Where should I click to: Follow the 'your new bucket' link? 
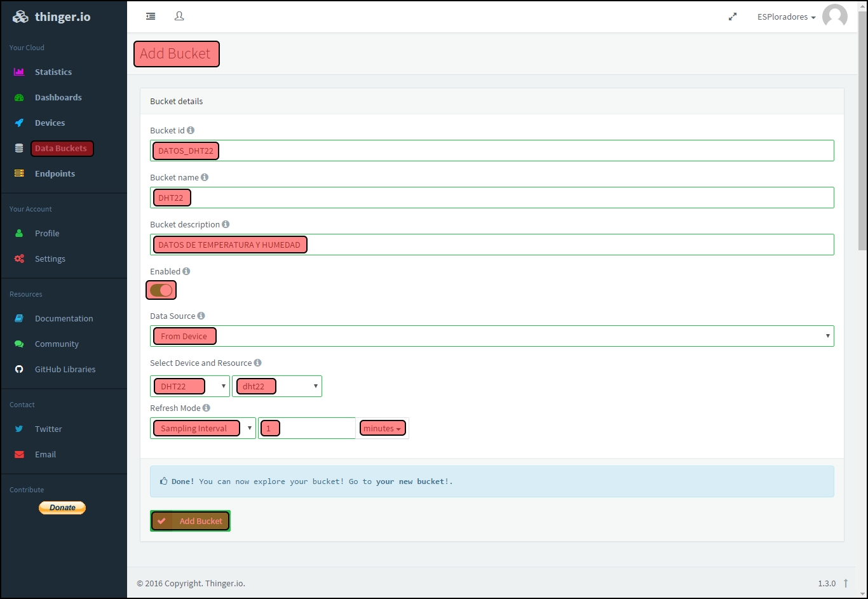pos(410,481)
